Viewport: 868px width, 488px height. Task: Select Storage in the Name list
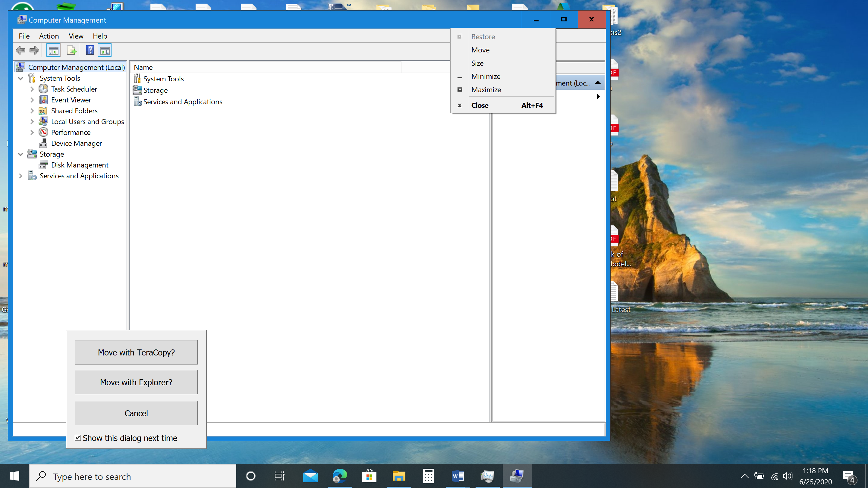point(155,90)
